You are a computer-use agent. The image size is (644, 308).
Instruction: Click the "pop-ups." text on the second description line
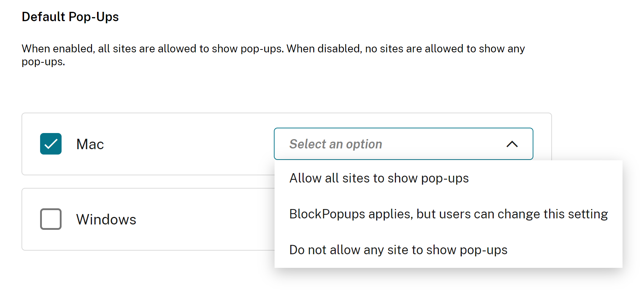click(x=43, y=62)
